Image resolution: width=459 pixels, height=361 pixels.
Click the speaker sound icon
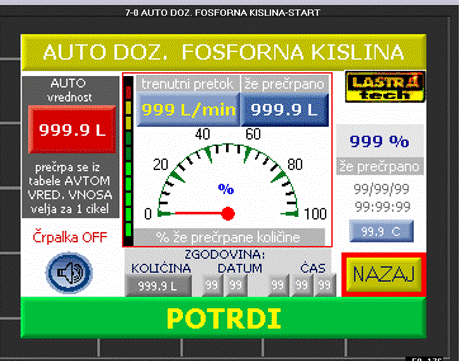[x=69, y=273]
